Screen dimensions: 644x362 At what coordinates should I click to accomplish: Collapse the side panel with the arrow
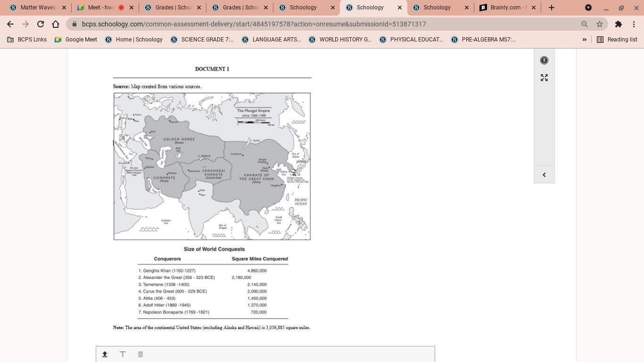(x=544, y=175)
